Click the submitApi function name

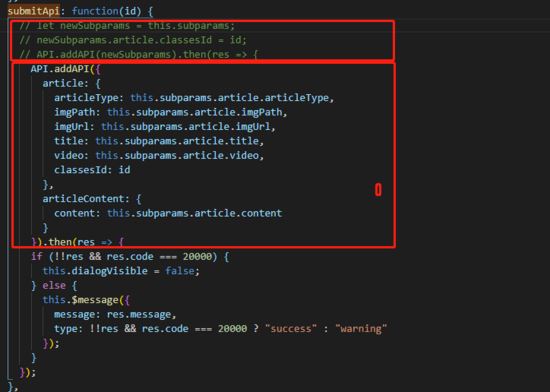pyautogui.click(x=34, y=11)
